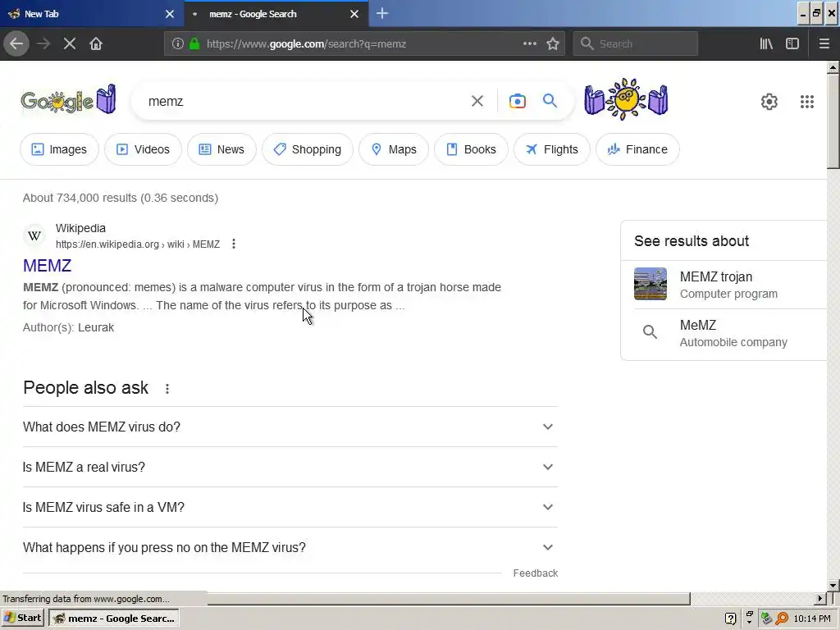Click the Google search input field
840x630 pixels.
(x=305, y=101)
